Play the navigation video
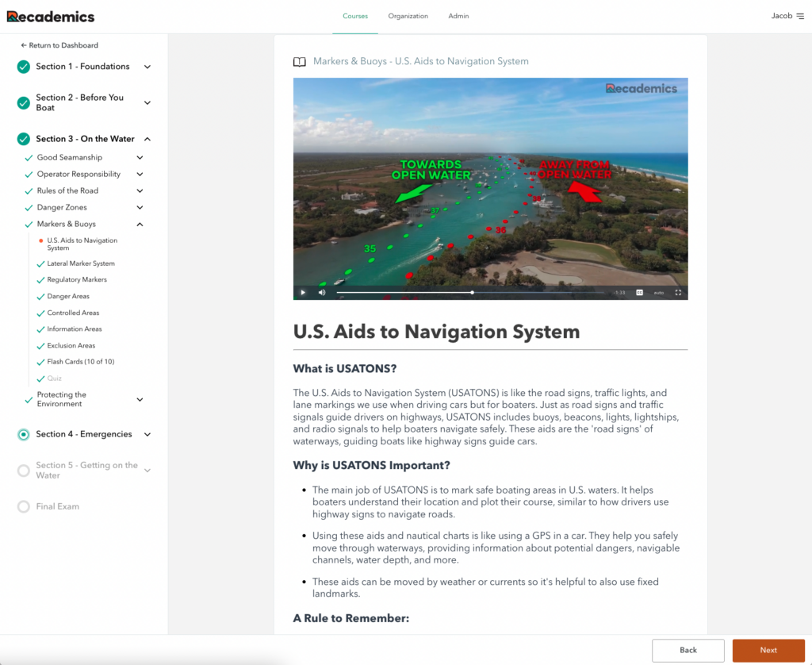Viewport: 812px width, 665px height. point(303,292)
